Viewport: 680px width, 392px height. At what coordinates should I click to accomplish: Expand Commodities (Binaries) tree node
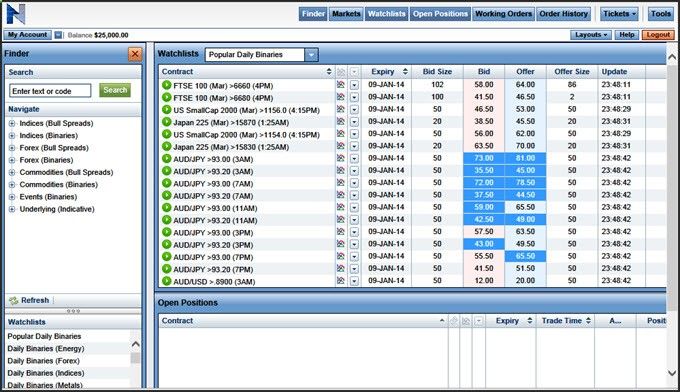tap(12, 185)
